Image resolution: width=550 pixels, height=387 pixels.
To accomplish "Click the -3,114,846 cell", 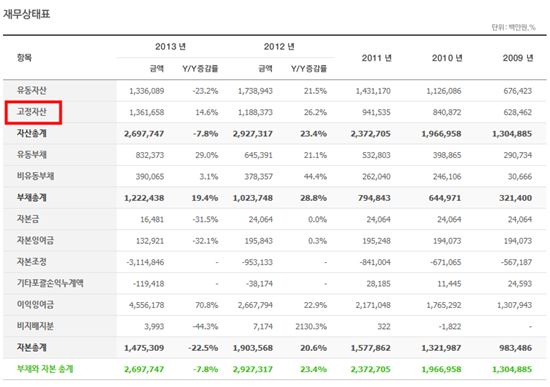I will pyautogui.click(x=145, y=262).
